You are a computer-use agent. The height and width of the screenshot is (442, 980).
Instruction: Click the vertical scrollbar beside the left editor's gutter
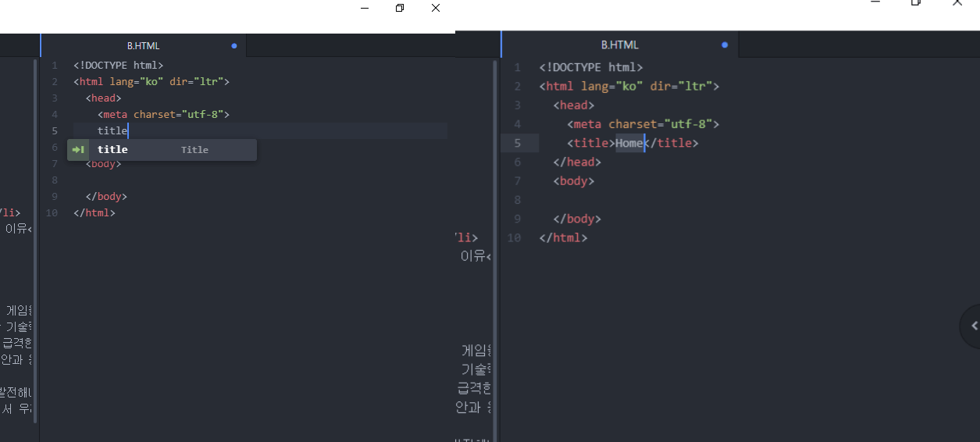pyautogui.click(x=36, y=241)
